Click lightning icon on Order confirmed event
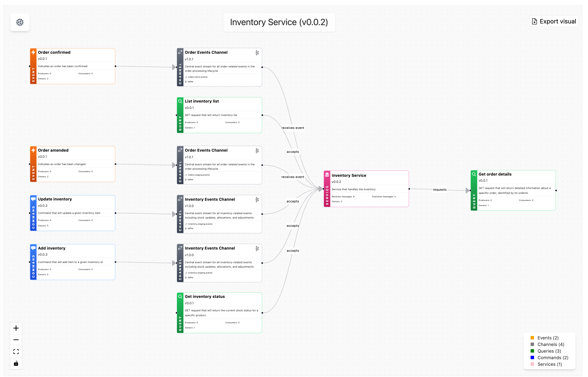This screenshot has width=588, height=377. point(33,52)
